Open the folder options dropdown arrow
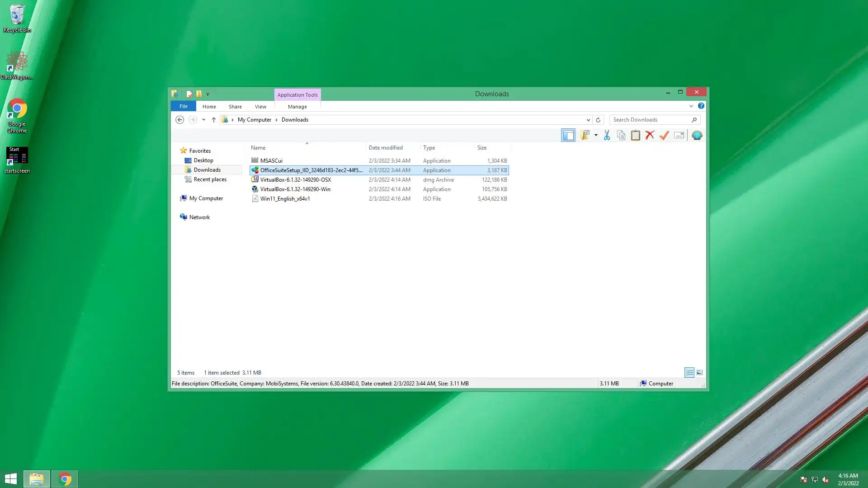The height and width of the screenshot is (488, 868). (596, 135)
